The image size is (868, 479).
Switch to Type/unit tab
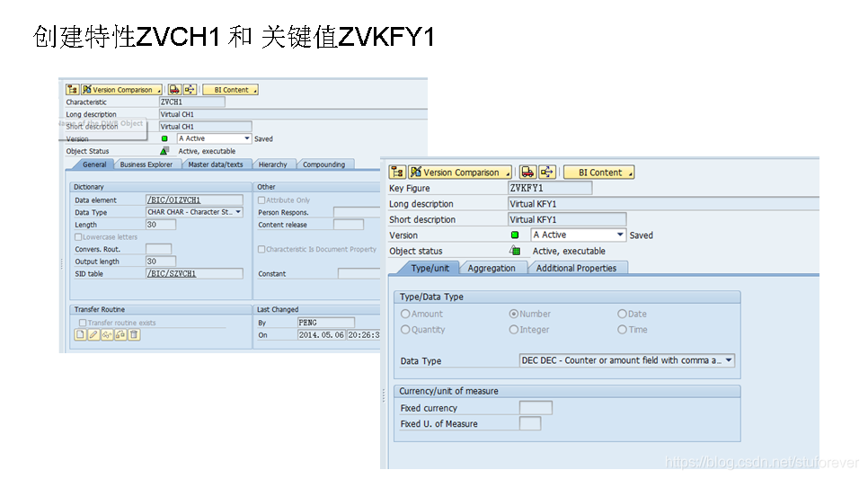[x=430, y=268]
